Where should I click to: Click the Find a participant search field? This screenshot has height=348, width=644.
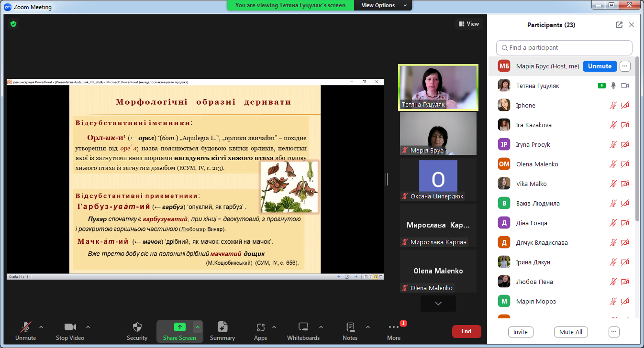564,48
